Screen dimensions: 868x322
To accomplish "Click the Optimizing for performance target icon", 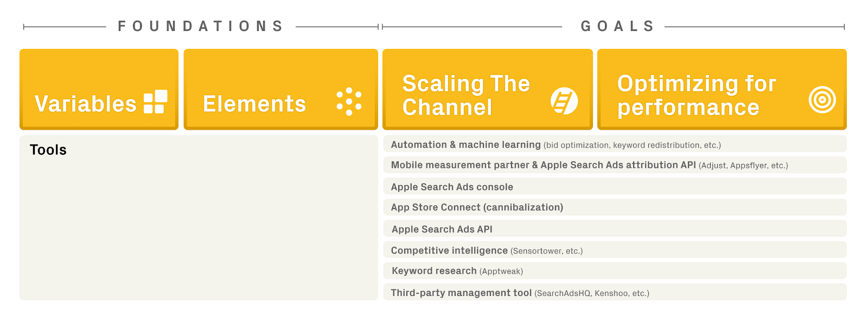I will (822, 100).
